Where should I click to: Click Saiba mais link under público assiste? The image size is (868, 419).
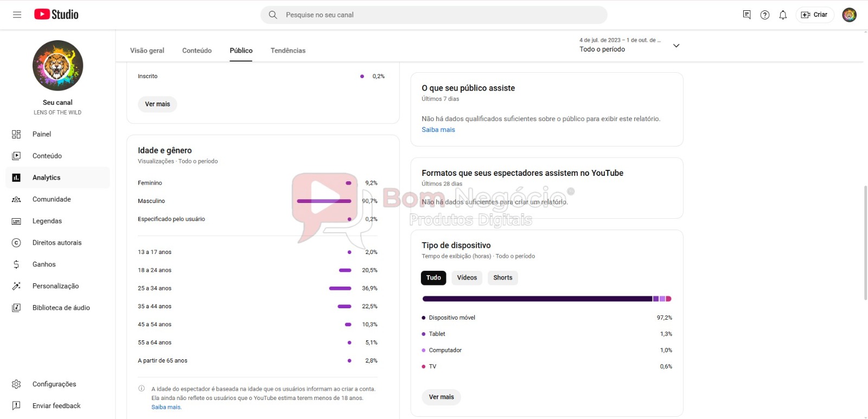(438, 130)
